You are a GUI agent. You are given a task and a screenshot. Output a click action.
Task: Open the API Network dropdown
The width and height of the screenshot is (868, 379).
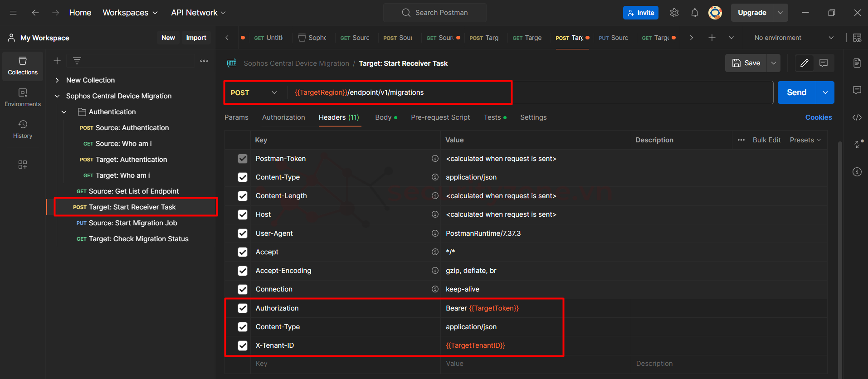198,13
